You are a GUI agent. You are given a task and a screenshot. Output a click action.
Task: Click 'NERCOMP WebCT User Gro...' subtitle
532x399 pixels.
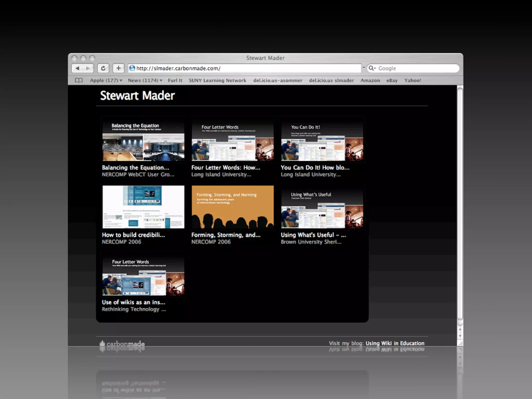click(x=138, y=175)
